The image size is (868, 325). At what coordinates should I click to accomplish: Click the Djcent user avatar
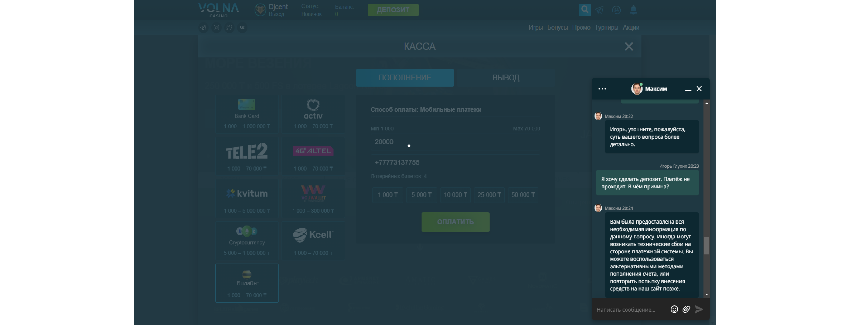coord(260,10)
